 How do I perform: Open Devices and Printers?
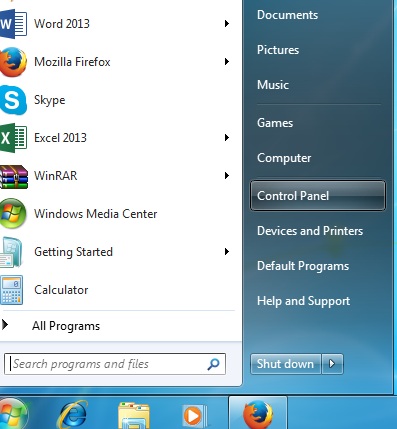(310, 231)
